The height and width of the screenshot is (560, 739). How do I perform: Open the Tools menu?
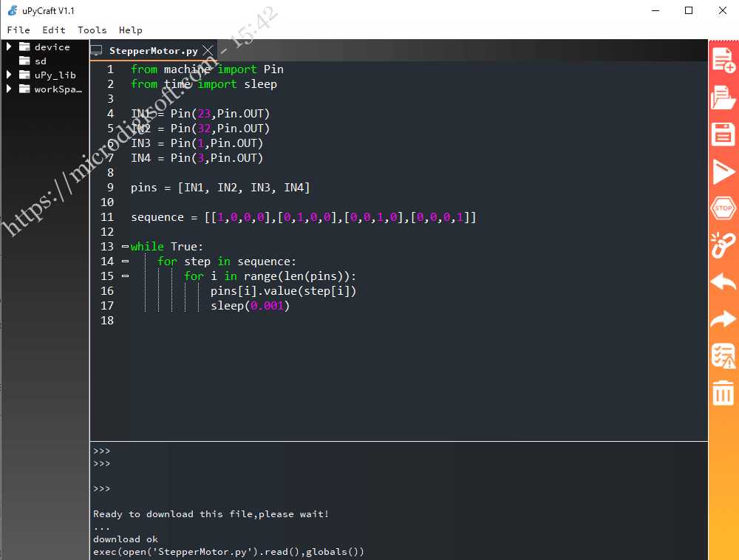click(92, 30)
